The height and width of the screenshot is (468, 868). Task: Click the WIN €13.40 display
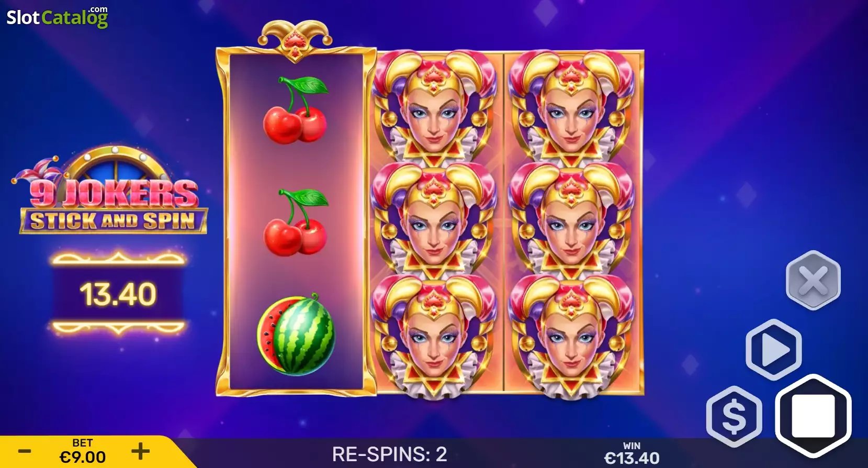tap(632, 453)
